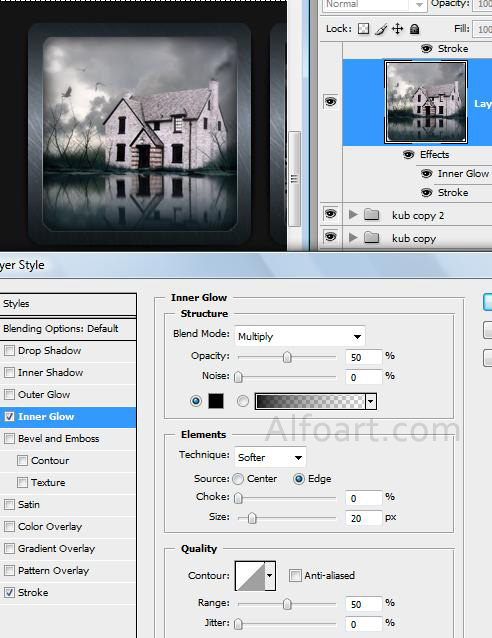The height and width of the screenshot is (638, 492).
Task: Click the kub copy folder icon
Action: click(371, 238)
